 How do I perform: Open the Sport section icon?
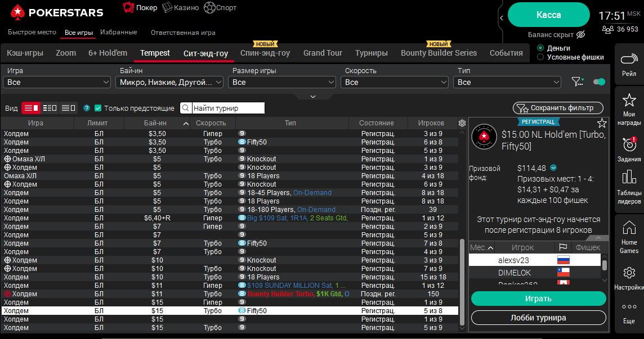coord(209,7)
